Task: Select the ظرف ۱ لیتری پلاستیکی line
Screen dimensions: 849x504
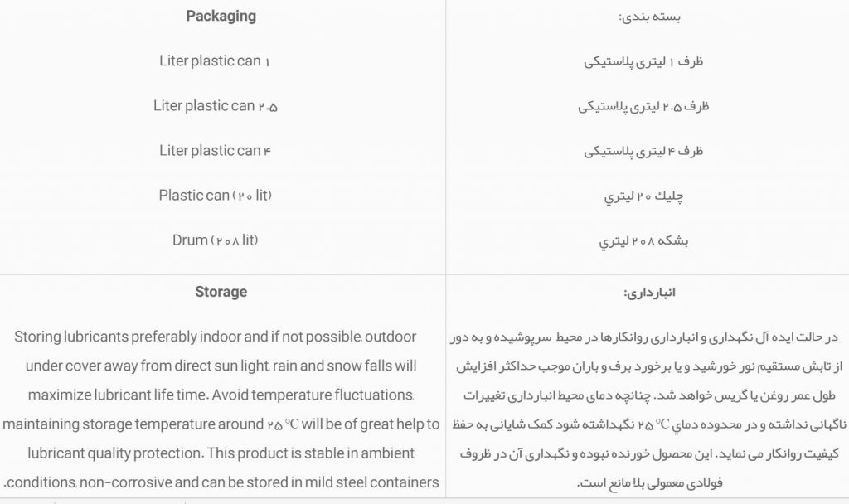Action: point(643,61)
